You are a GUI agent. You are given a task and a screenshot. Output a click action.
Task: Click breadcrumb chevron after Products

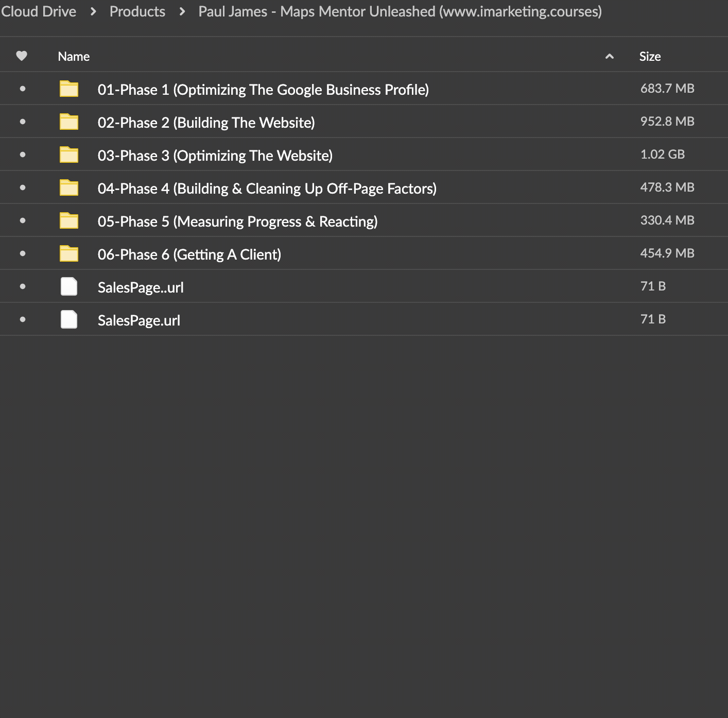click(x=182, y=11)
